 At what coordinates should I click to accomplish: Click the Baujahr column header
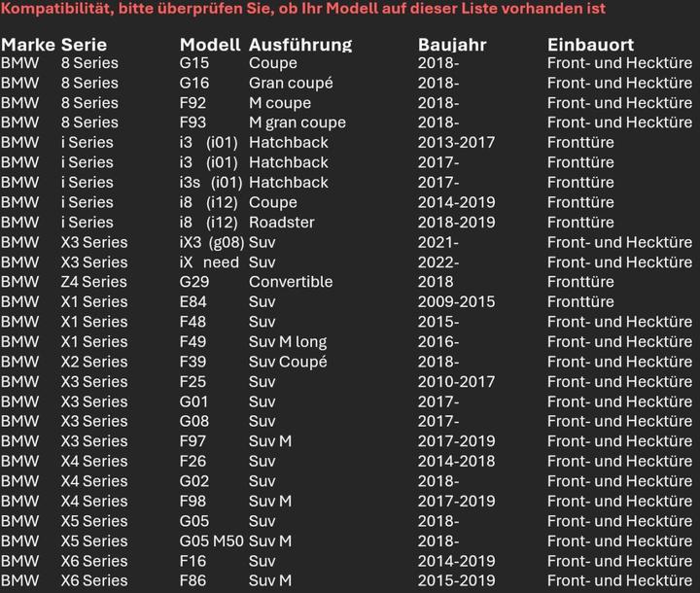[452, 45]
